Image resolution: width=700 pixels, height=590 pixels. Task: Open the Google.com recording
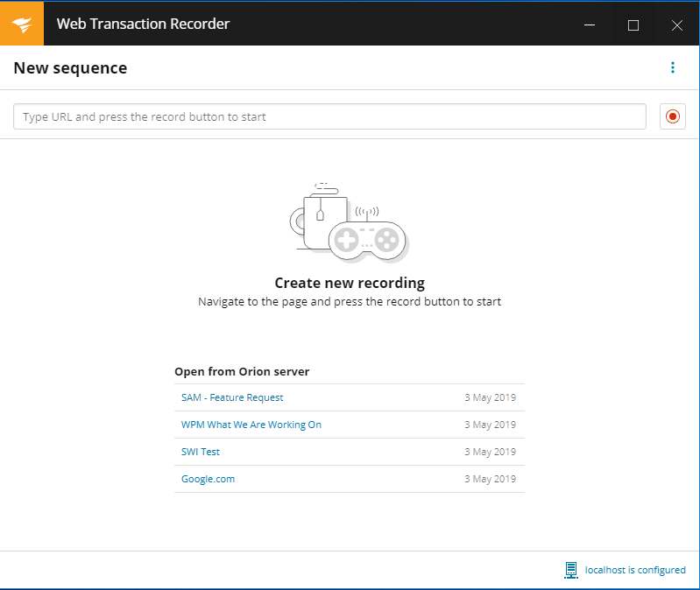[208, 479]
